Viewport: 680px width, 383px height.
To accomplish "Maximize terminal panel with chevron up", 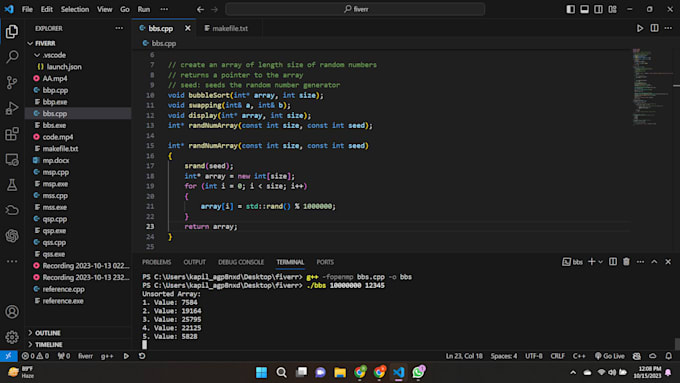I will [x=654, y=262].
